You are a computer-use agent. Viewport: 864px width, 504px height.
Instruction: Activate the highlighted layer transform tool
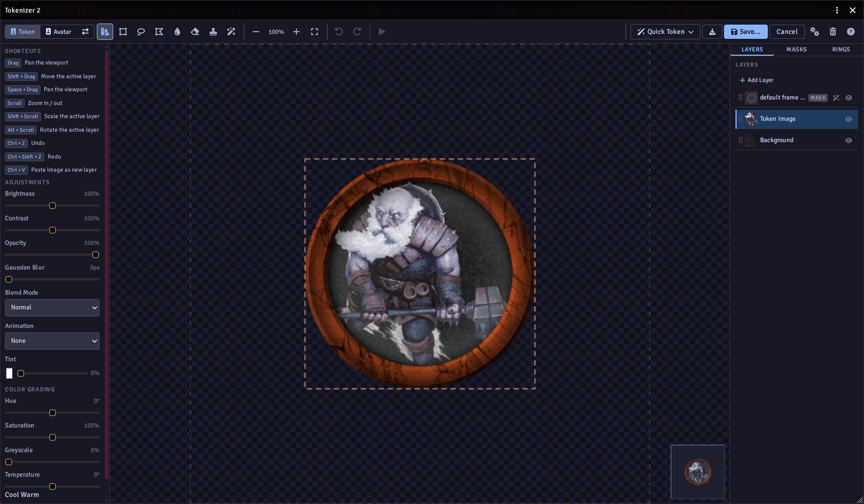coord(105,32)
